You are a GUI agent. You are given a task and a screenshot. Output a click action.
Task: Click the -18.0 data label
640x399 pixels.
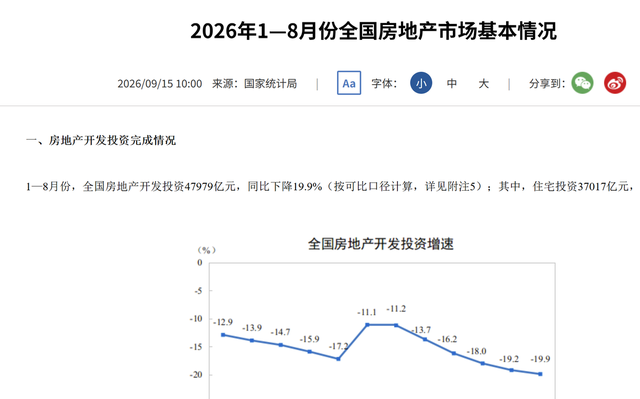pyautogui.click(x=476, y=351)
